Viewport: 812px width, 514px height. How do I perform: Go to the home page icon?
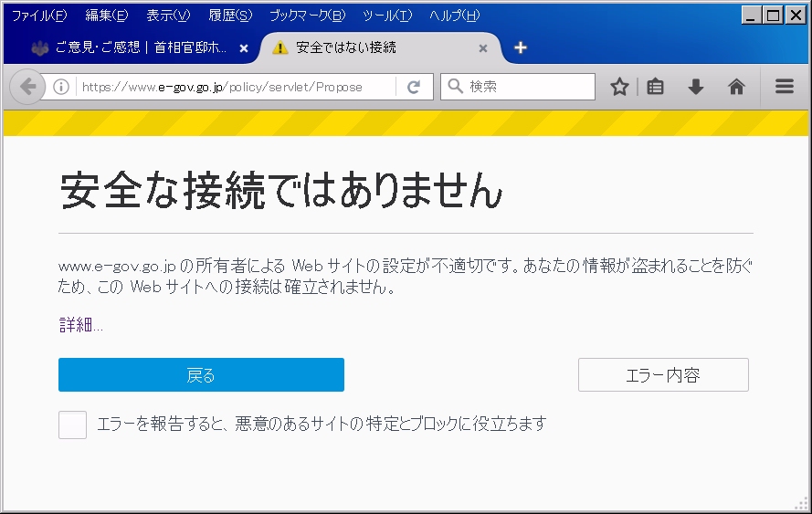click(736, 87)
